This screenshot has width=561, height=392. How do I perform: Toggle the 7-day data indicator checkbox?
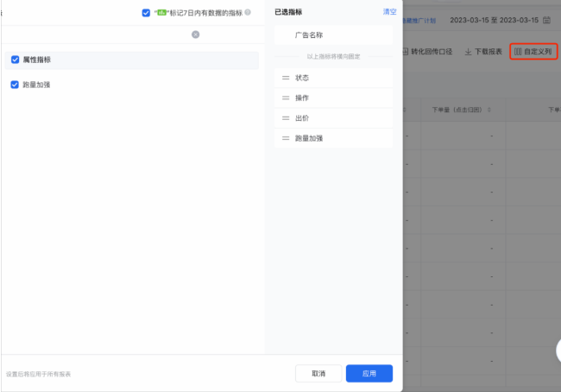tap(146, 13)
